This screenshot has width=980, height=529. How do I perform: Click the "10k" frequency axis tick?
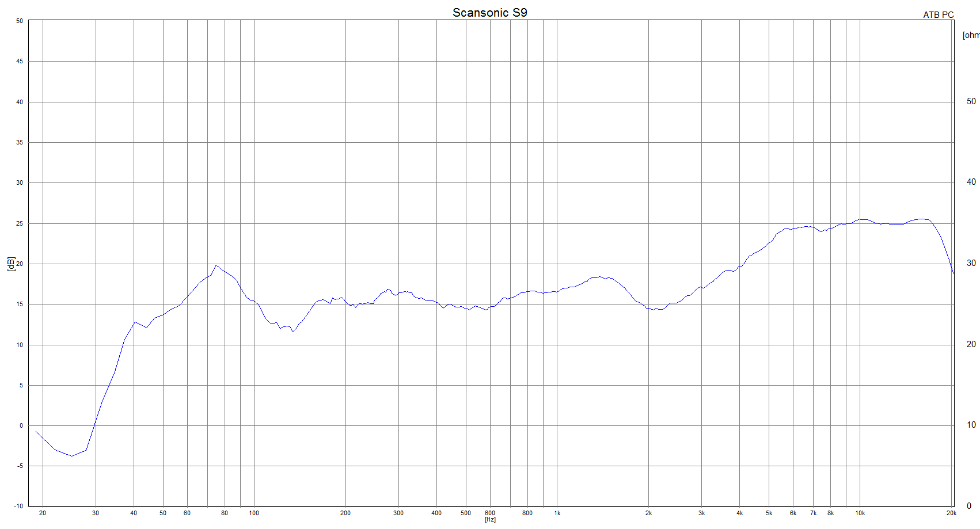tap(860, 513)
